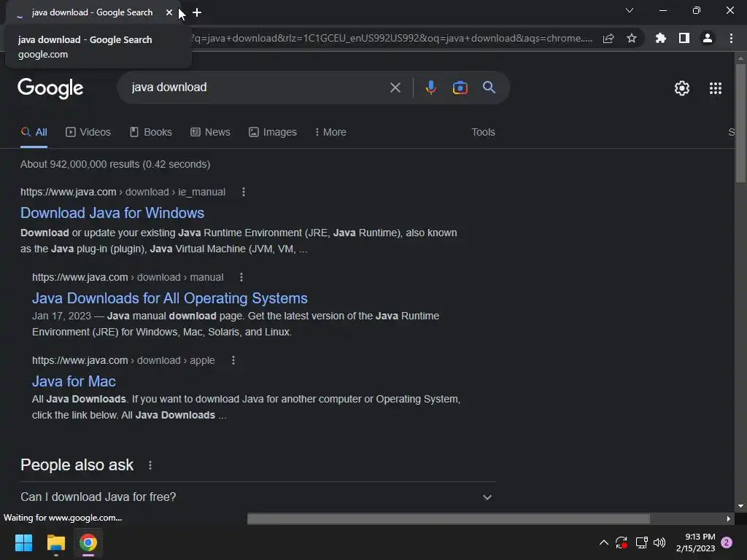Screen dimensions: 747x560
Task: Start voice search with microphone
Action: pos(430,87)
